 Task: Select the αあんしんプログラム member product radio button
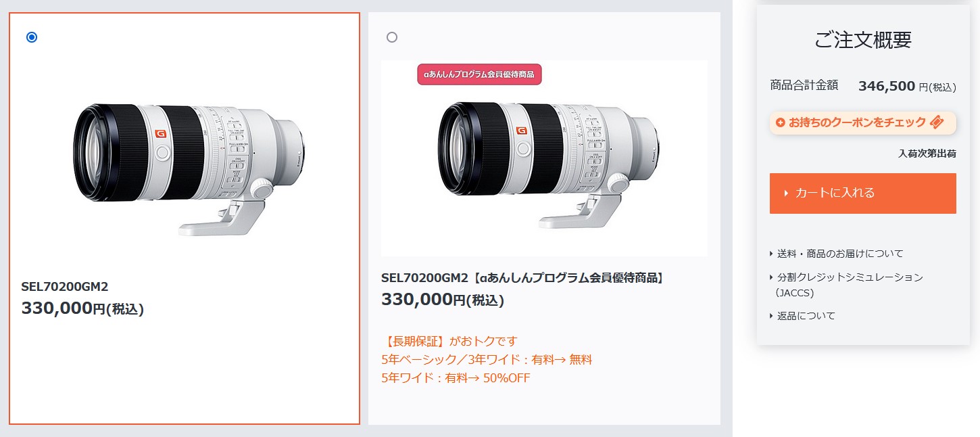(x=392, y=37)
